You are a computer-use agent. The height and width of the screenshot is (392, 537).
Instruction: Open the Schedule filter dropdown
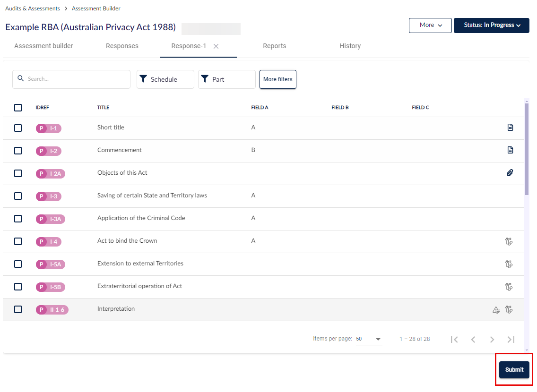click(x=165, y=79)
